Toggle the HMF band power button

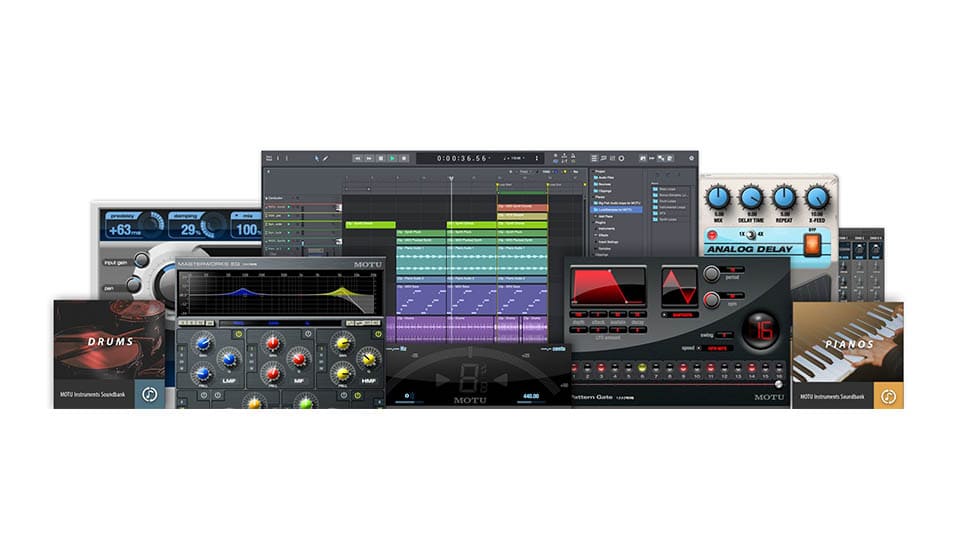pyautogui.click(x=379, y=334)
